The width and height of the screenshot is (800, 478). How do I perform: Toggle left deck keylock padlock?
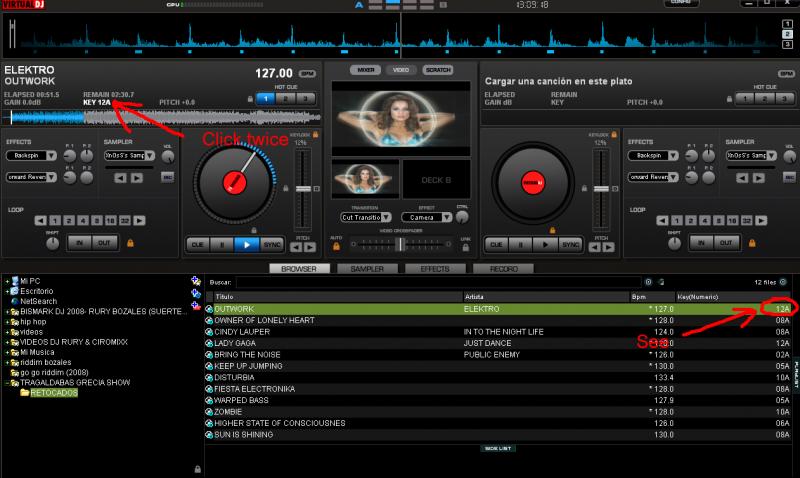(x=315, y=135)
